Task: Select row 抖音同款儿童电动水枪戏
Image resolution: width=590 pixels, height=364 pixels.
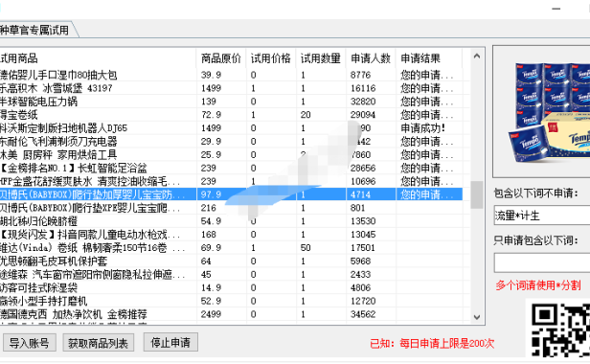Action: (231, 234)
